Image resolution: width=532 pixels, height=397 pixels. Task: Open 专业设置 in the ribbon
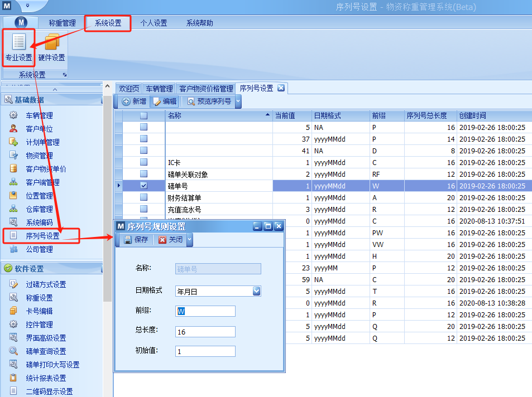[x=18, y=47]
